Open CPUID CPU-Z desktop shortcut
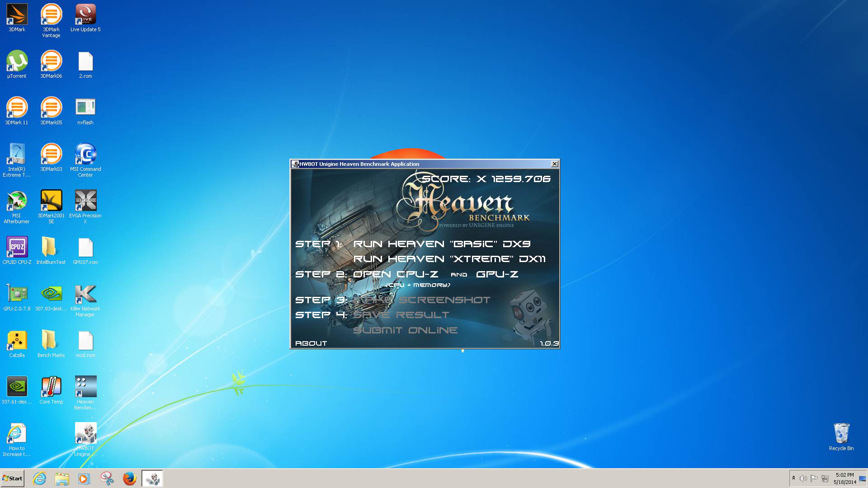The width and height of the screenshot is (868, 488). tap(17, 251)
